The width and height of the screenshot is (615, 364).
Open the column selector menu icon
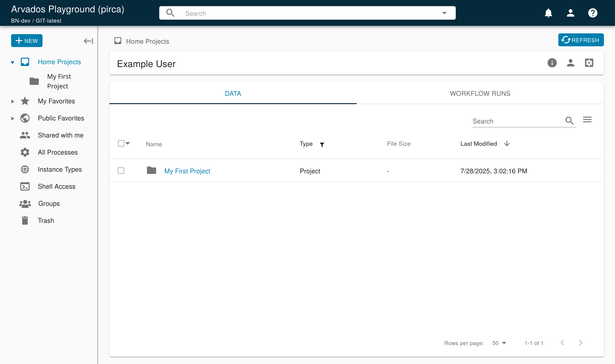587,120
